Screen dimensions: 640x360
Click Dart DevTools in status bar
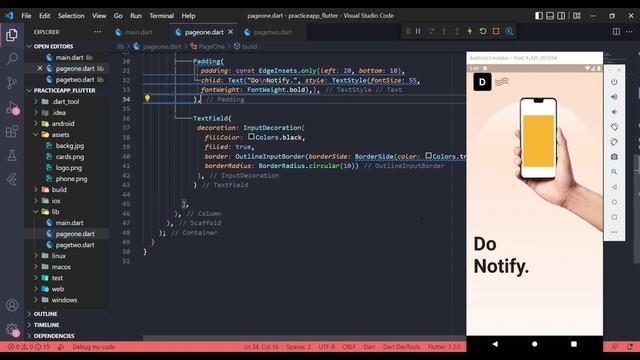(x=401, y=347)
